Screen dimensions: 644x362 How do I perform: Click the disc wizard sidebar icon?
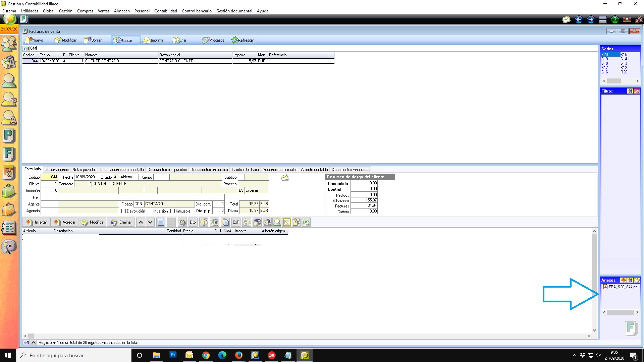pos(9,247)
